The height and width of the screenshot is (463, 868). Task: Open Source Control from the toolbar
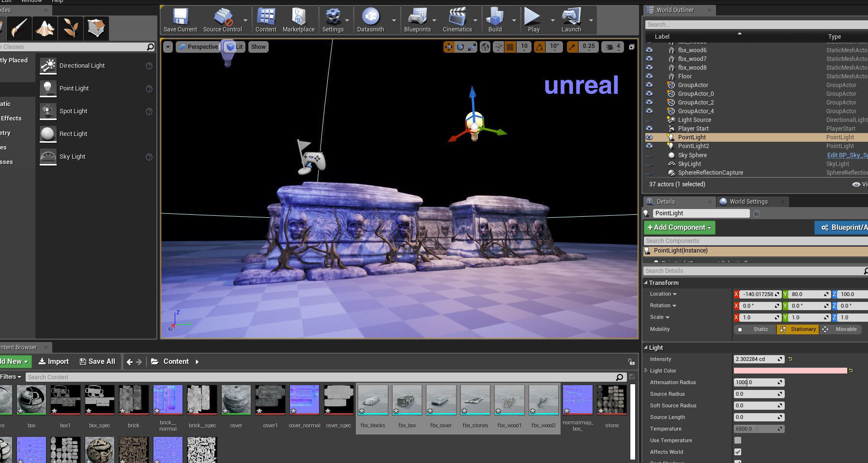pos(222,20)
